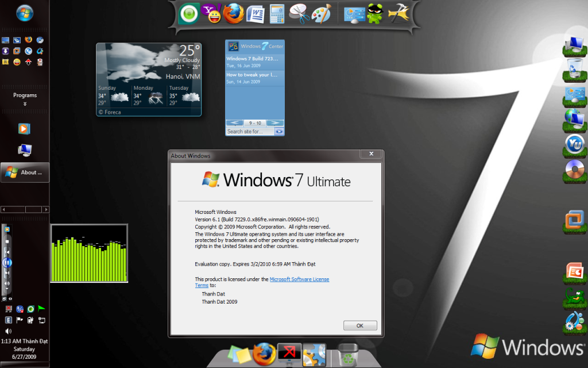Image resolution: width=588 pixels, height=368 pixels.
Task: Click the green flag tray icon
Action: coord(41,309)
